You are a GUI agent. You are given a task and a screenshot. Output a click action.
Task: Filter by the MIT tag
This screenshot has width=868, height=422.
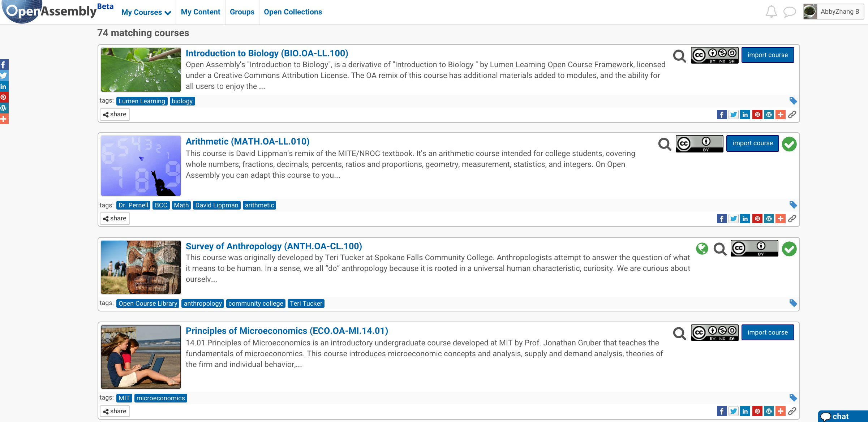point(124,398)
